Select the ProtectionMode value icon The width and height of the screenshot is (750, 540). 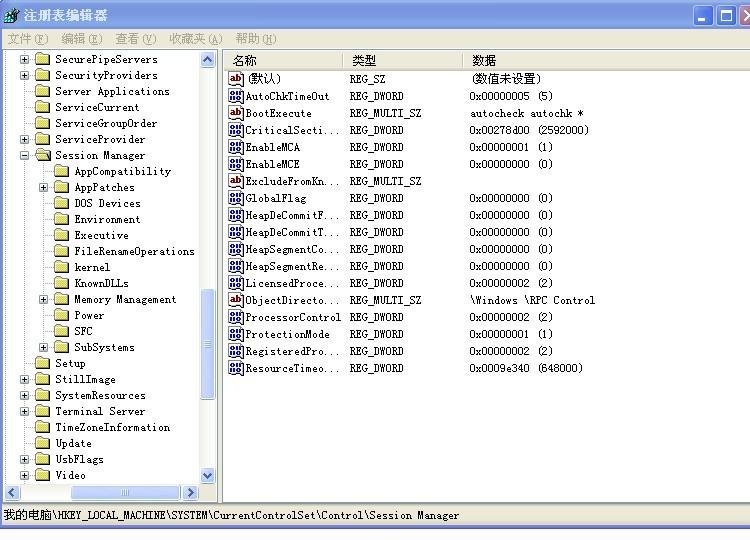tap(236, 334)
